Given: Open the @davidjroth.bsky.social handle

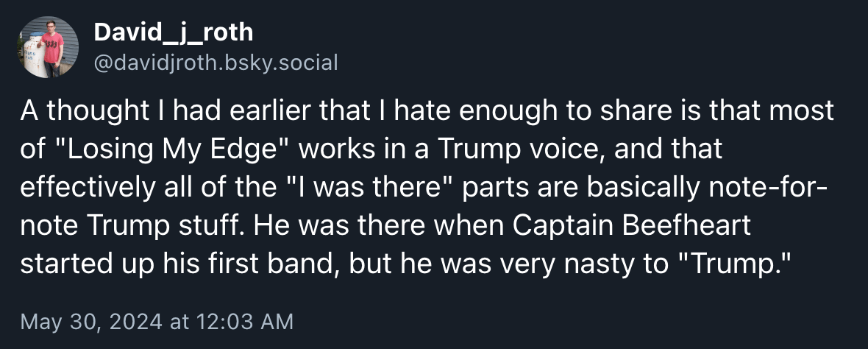Looking at the screenshot, I should tap(216, 63).
